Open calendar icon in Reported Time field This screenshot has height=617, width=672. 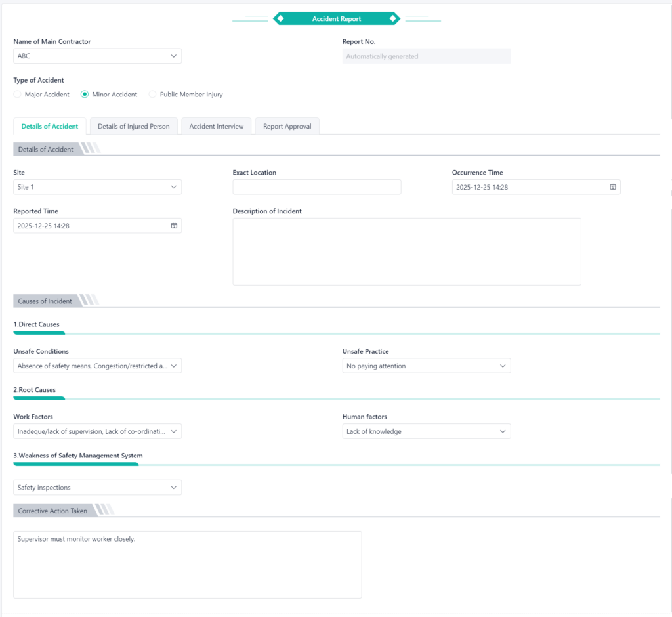coord(174,226)
